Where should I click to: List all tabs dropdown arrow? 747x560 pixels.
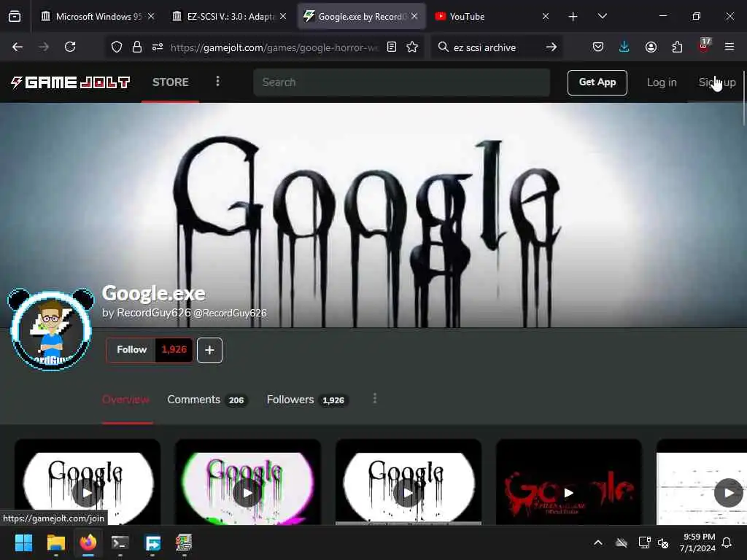click(602, 17)
